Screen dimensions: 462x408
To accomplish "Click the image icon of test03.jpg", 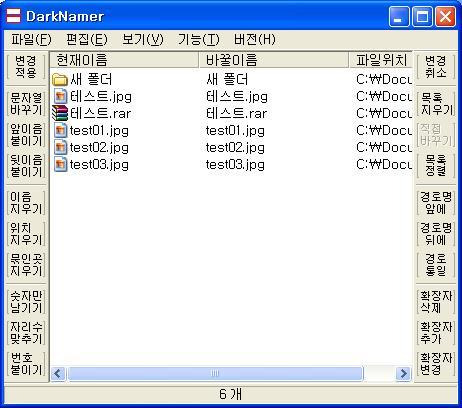I will tap(60, 164).
